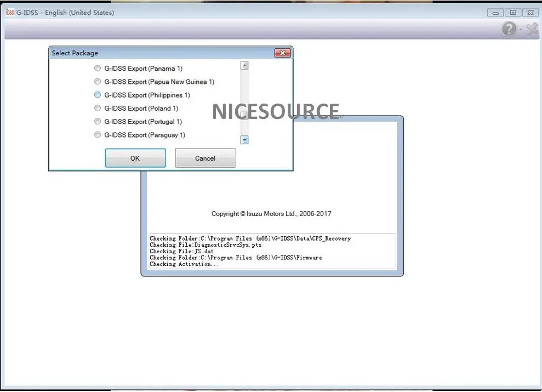Close the Select Package dialog via red X
Viewport: 542px width, 392px height.
[282, 53]
